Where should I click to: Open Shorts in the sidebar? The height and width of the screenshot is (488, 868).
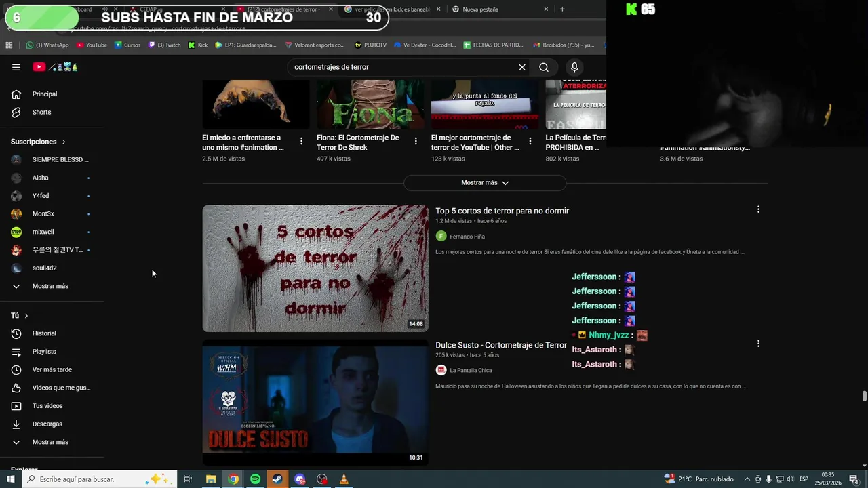52,112
